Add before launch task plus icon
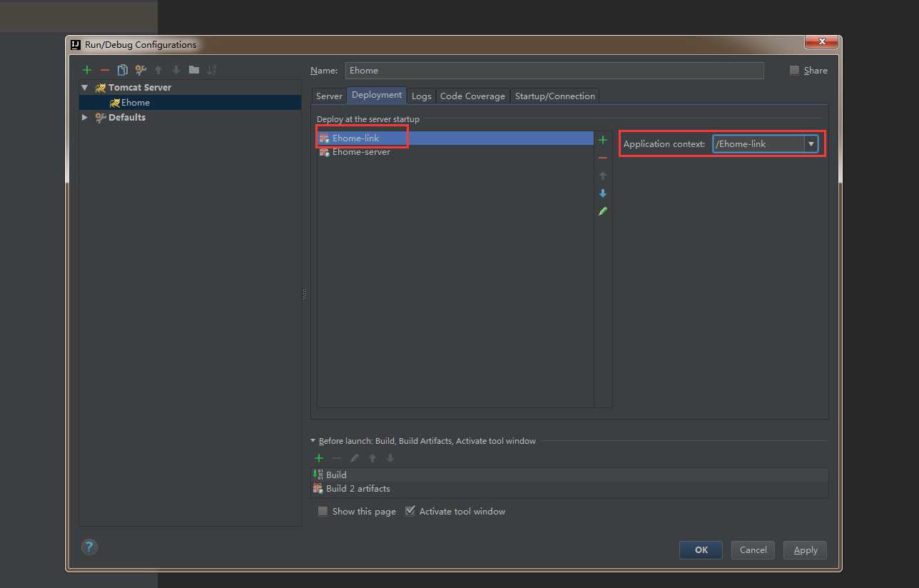This screenshot has width=919, height=588. pyautogui.click(x=319, y=458)
